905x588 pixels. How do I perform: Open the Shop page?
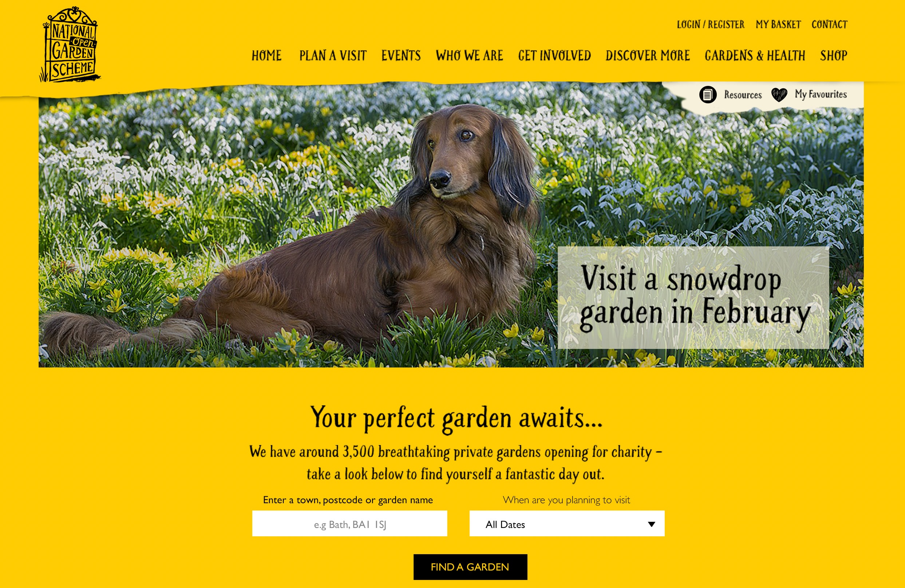click(x=834, y=56)
